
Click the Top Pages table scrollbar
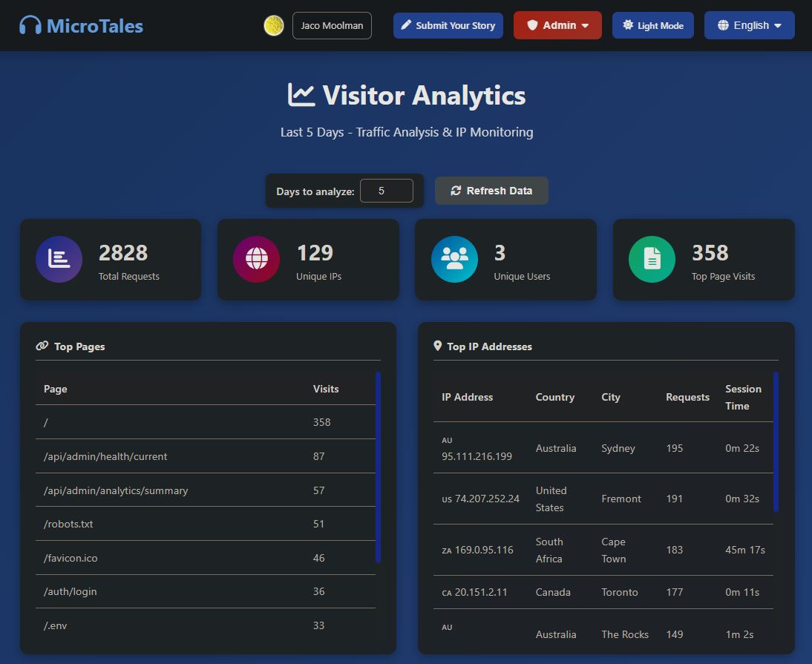click(x=378, y=467)
